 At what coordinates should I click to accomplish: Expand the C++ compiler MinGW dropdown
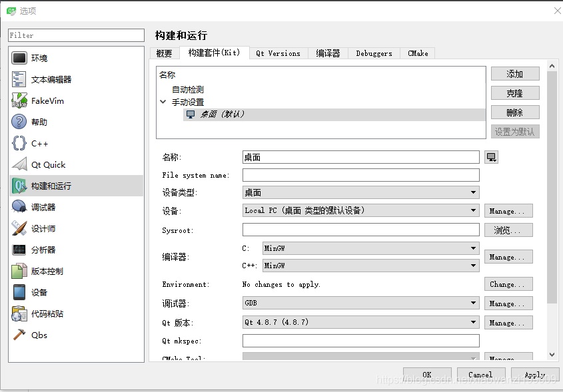[370, 266]
